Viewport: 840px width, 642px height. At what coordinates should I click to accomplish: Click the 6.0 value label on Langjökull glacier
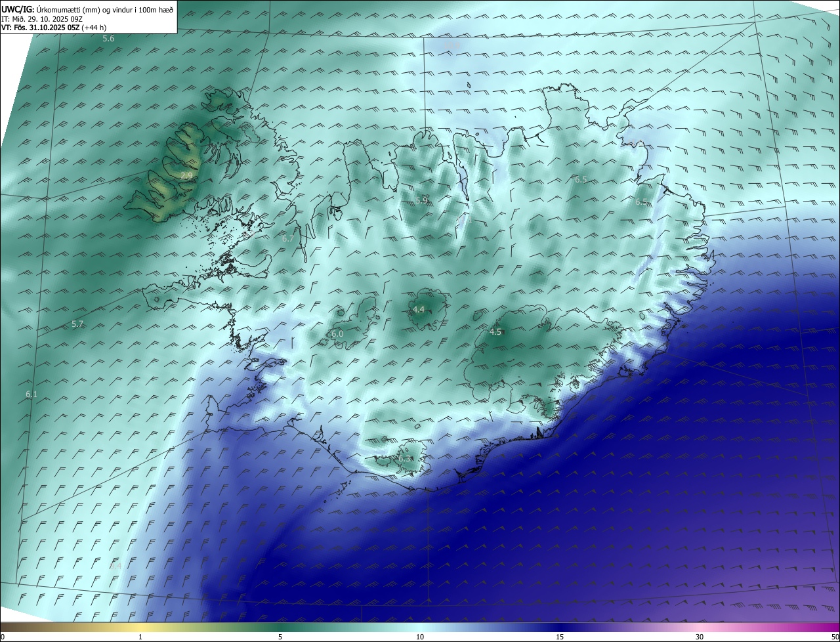click(337, 333)
